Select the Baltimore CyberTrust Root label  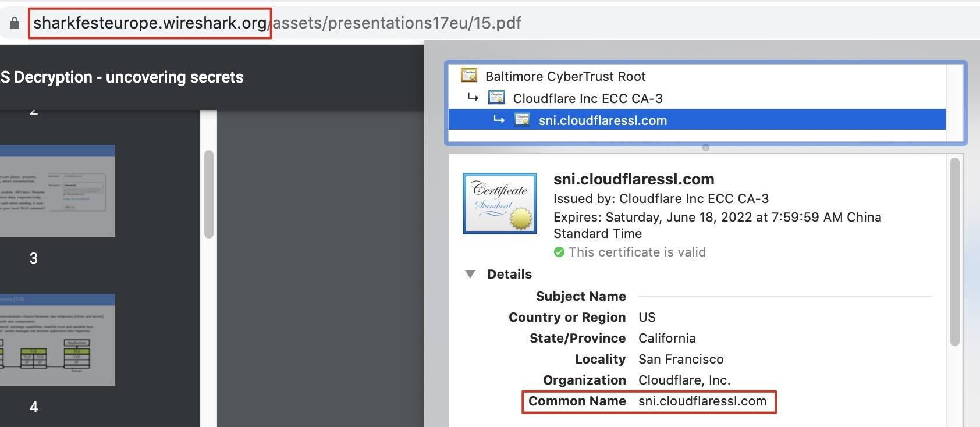point(565,76)
